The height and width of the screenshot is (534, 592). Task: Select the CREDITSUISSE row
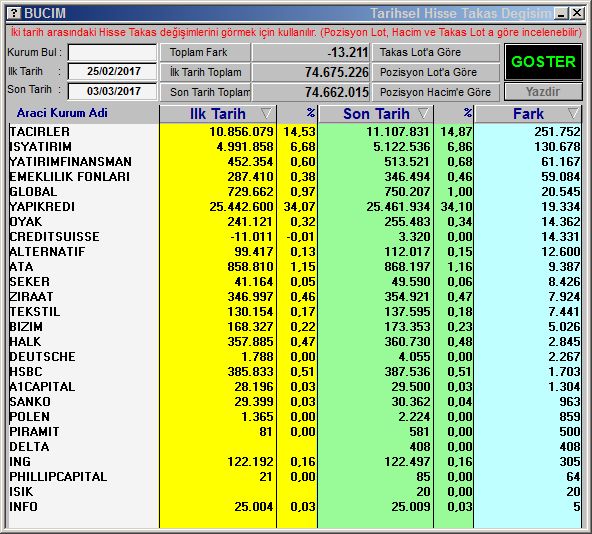tap(294, 236)
